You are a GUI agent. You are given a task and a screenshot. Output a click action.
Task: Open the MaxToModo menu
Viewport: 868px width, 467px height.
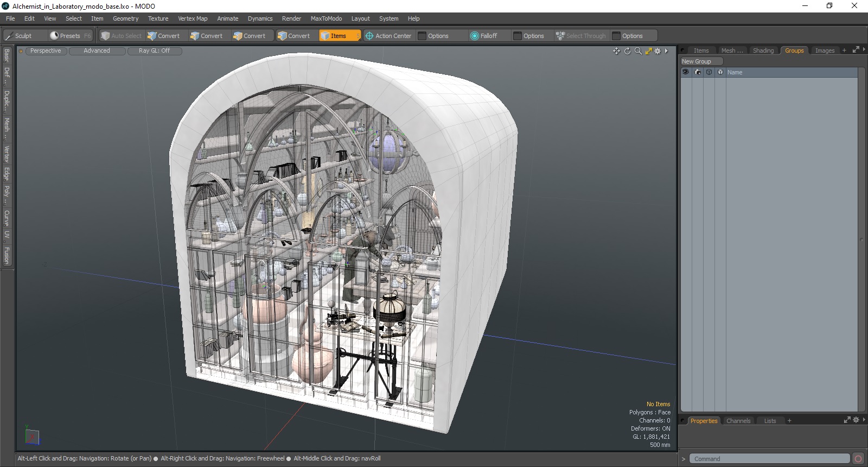pyautogui.click(x=326, y=18)
